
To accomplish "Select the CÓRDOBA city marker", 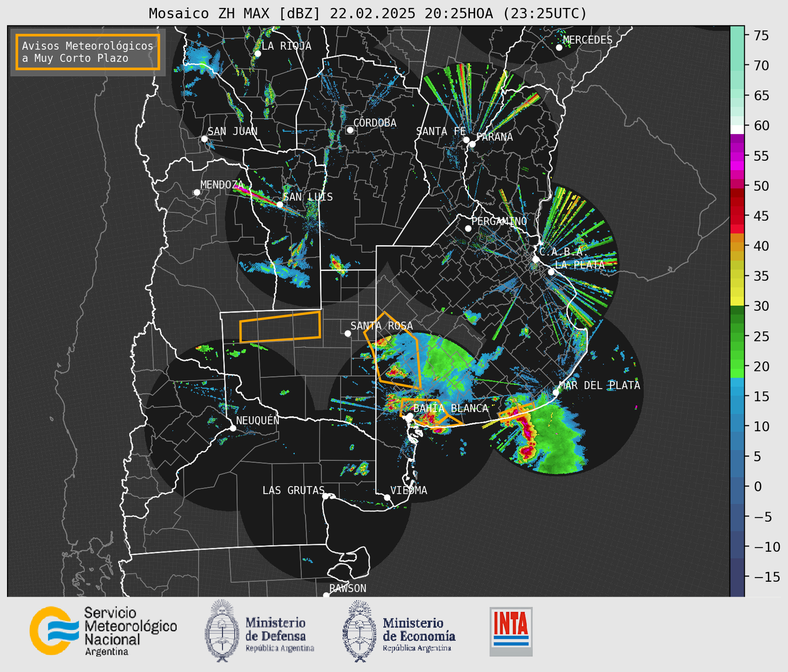I will [350, 130].
